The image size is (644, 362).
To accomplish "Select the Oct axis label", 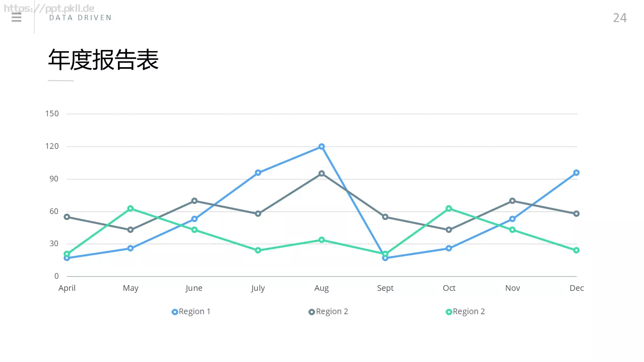I will 449,288.
